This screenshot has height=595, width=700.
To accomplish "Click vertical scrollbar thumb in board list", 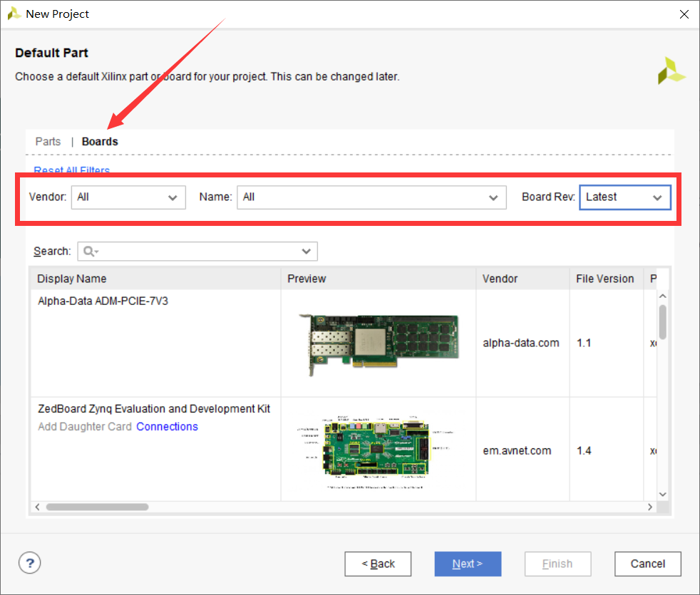I will click(x=662, y=322).
